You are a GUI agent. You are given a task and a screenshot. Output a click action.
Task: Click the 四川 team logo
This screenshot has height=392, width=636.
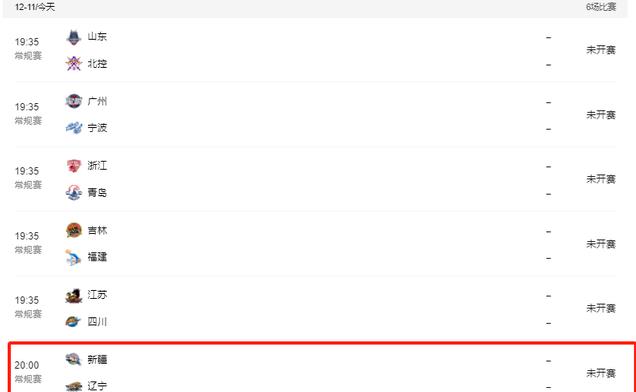pyautogui.click(x=73, y=322)
